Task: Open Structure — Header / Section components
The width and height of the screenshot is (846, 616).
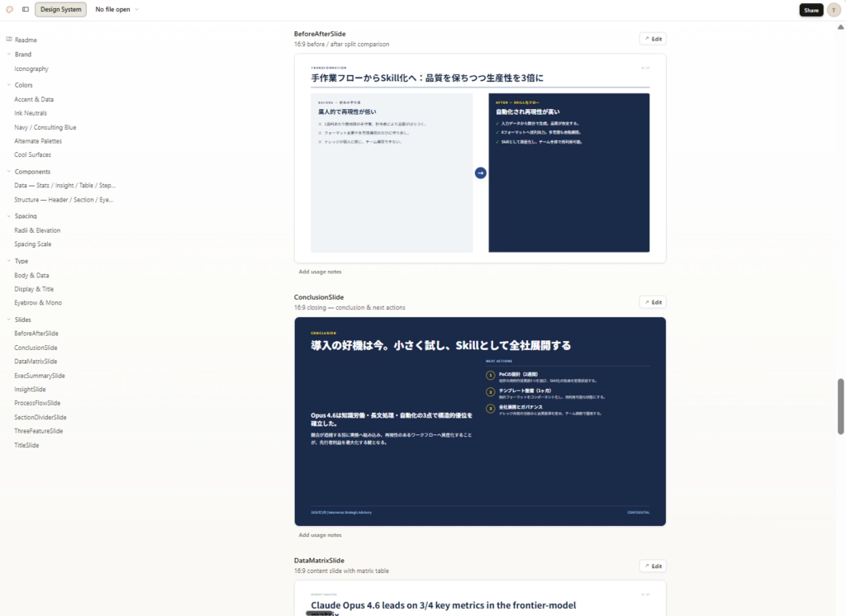Action: point(64,200)
